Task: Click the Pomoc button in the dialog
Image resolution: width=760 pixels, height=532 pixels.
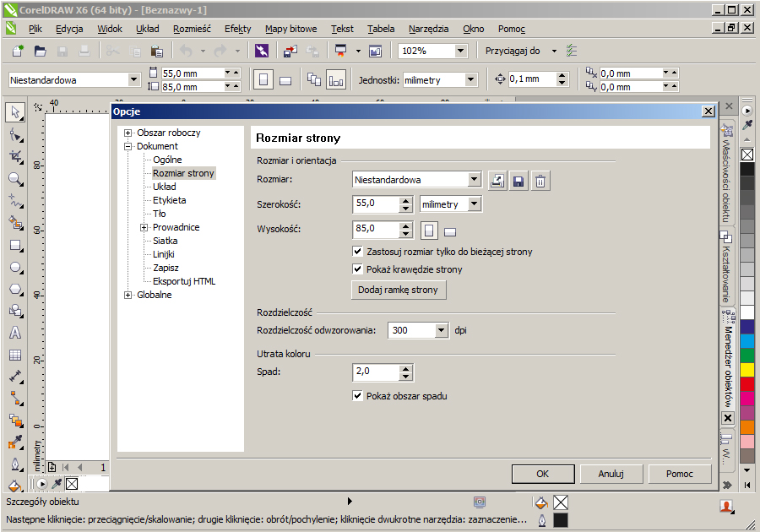Action: 680,474
